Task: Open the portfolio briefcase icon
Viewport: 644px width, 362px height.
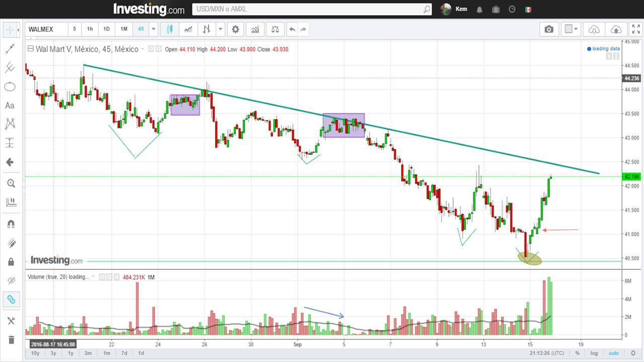Action: pyautogui.click(x=496, y=10)
